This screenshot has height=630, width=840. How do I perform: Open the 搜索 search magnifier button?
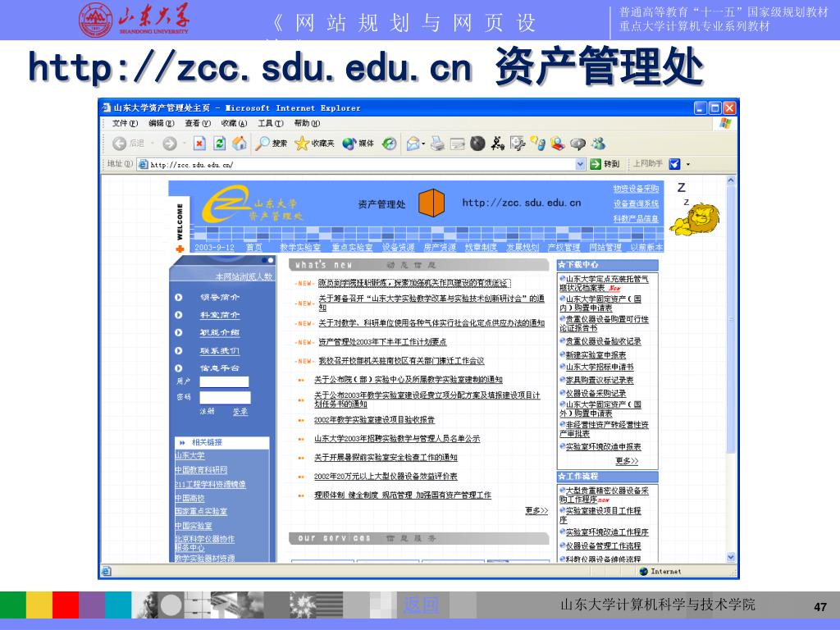point(271,143)
